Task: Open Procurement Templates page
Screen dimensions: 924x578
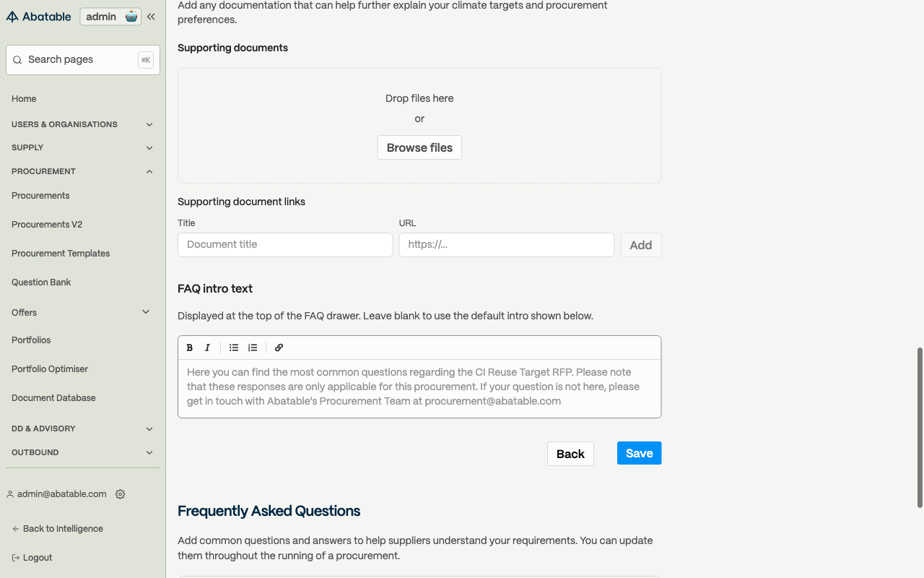Action: tap(61, 254)
